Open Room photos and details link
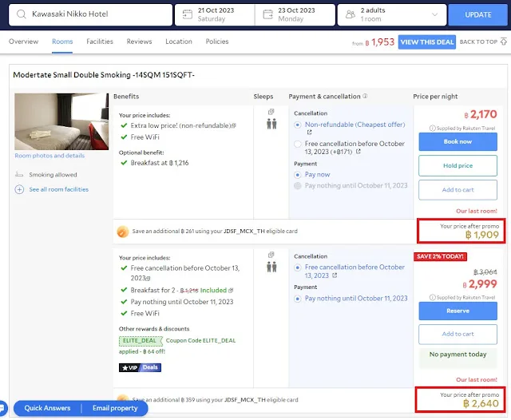The height and width of the screenshot is (420, 511). (50, 156)
